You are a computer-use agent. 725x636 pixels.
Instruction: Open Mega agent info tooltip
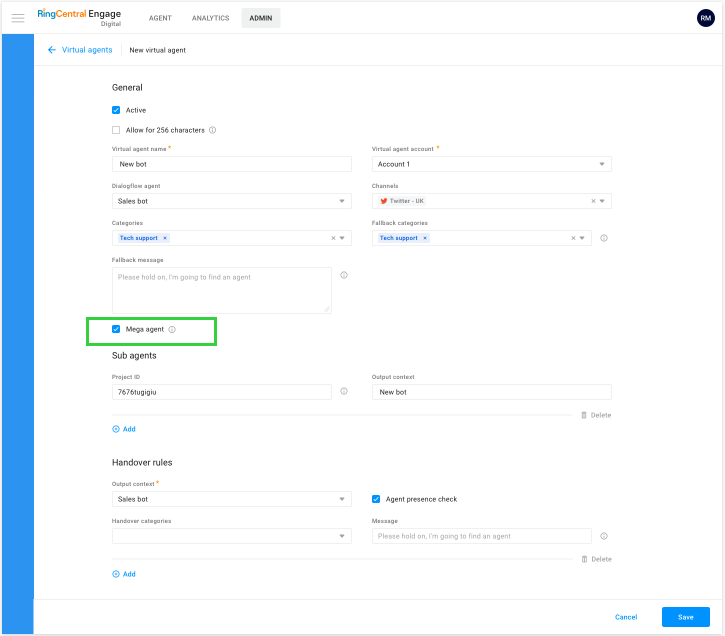(x=172, y=330)
